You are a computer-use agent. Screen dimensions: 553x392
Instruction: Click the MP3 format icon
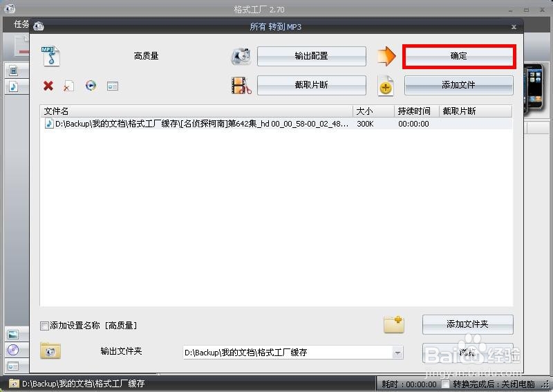[x=50, y=56]
